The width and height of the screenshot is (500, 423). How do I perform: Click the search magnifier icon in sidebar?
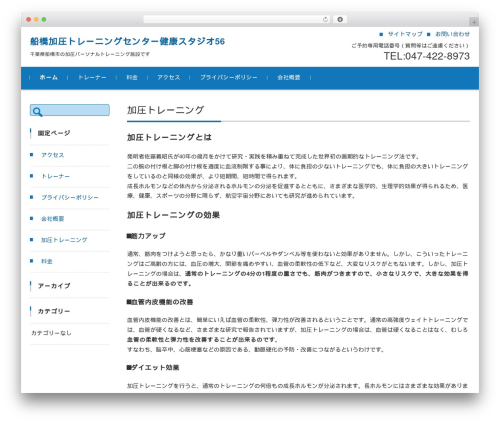pos(37,112)
